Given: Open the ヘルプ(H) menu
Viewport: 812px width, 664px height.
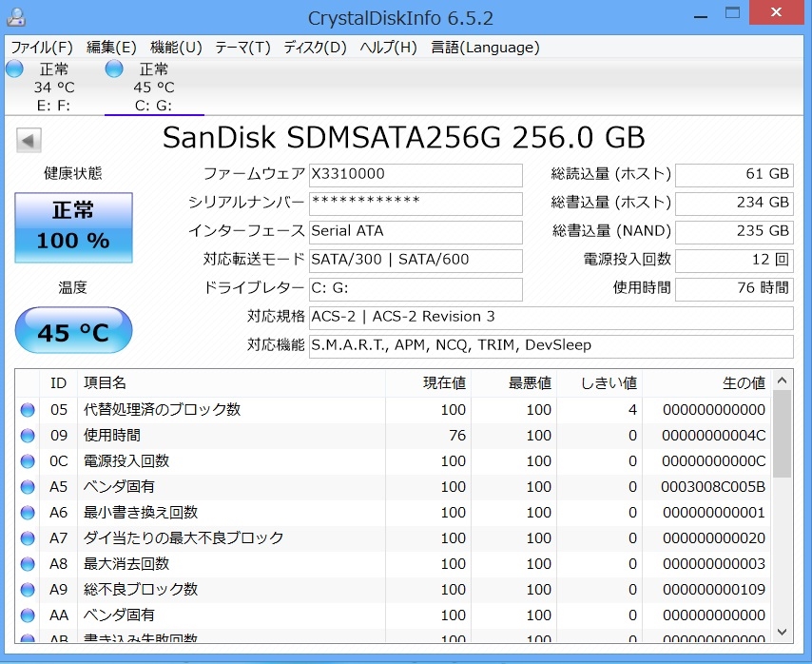Looking at the screenshot, I should click(x=388, y=48).
